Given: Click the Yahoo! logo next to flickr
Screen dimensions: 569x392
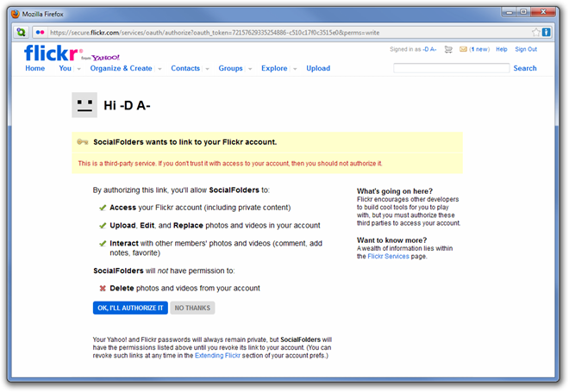Looking at the screenshot, I should 105,58.
